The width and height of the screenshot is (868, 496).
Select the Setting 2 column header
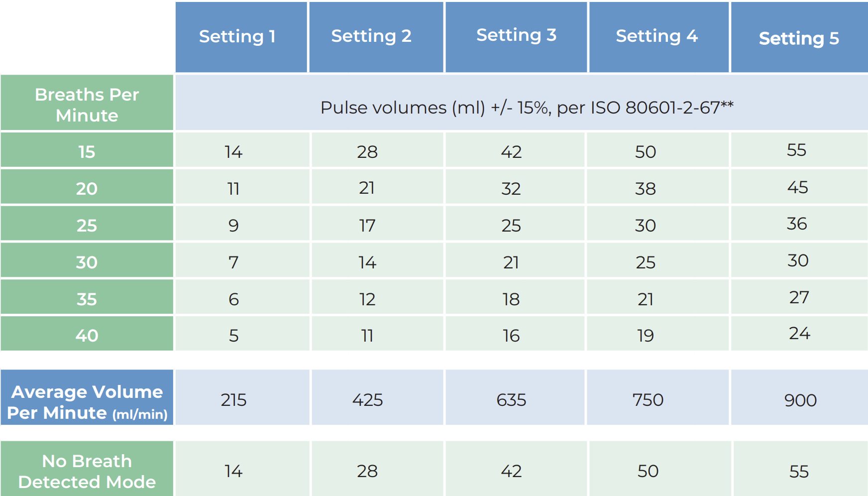point(371,36)
